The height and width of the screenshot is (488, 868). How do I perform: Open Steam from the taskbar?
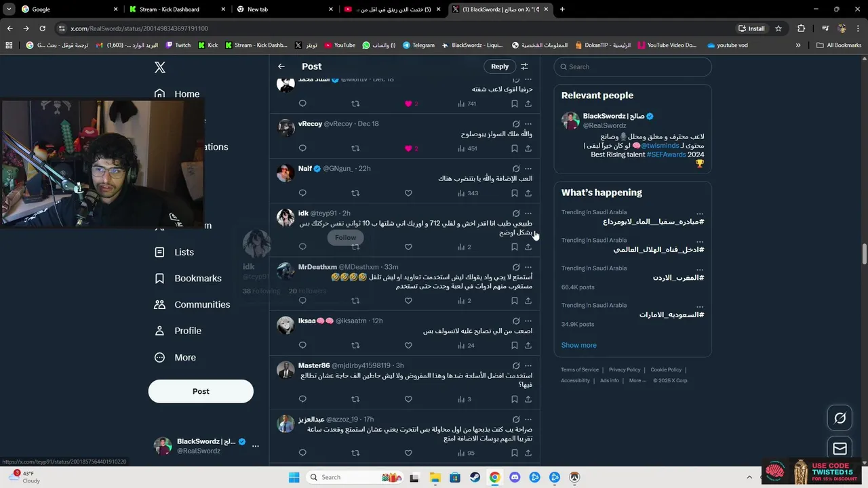[x=475, y=477]
